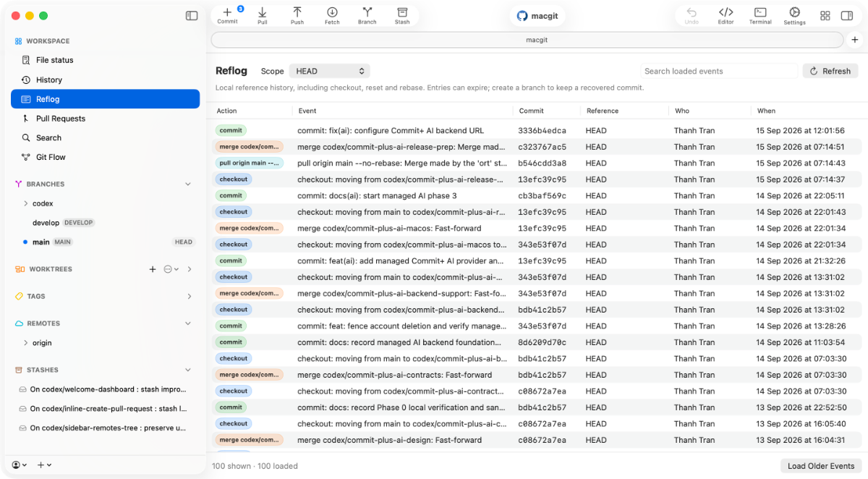The width and height of the screenshot is (868, 479).
Task: Select commit hash c323767ac5
Action: tap(542, 147)
